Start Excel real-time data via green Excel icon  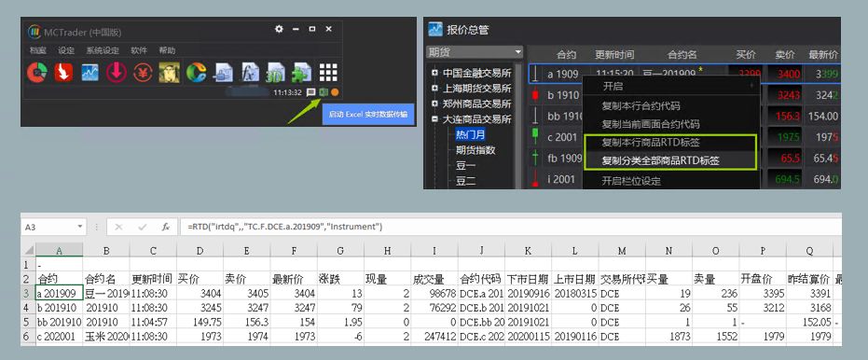tap(323, 92)
